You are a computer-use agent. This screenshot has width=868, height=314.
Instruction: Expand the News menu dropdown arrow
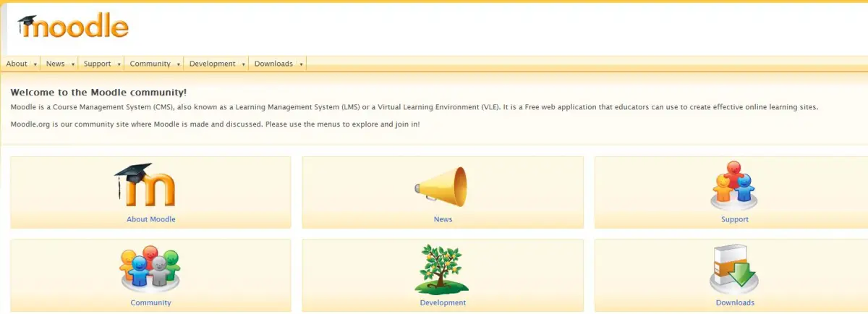(x=72, y=64)
